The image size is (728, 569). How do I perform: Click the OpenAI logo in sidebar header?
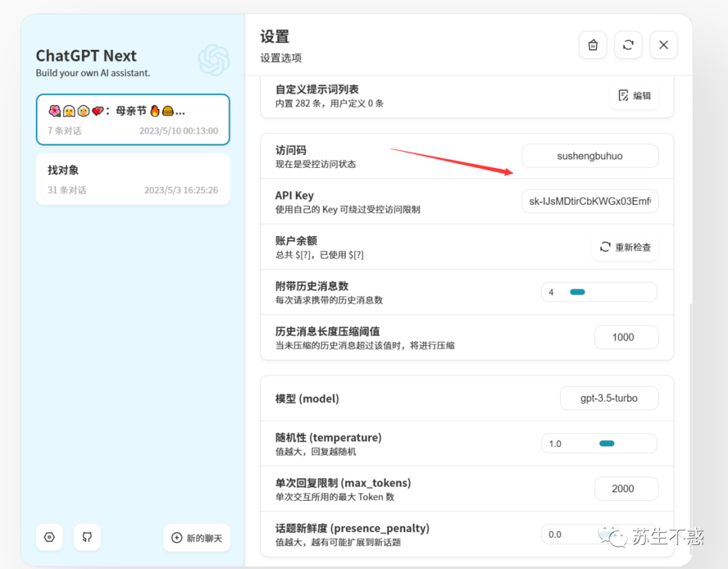(x=214, y=60)
